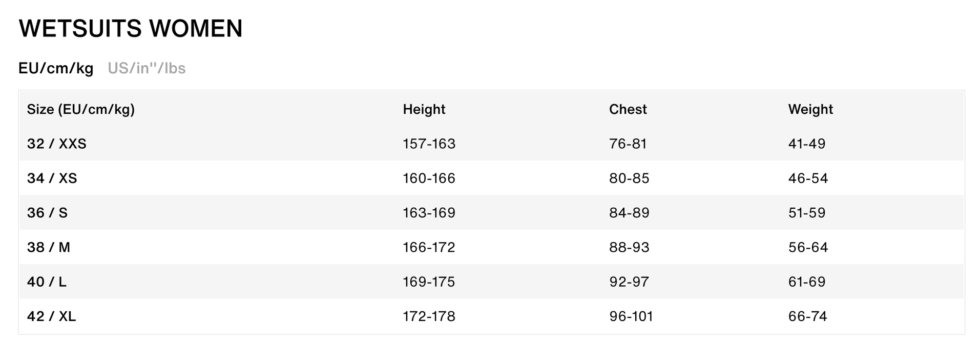Click the Weight column header
Image resolution: width=980 pixels, height=359 pixels.
(810, 109)
